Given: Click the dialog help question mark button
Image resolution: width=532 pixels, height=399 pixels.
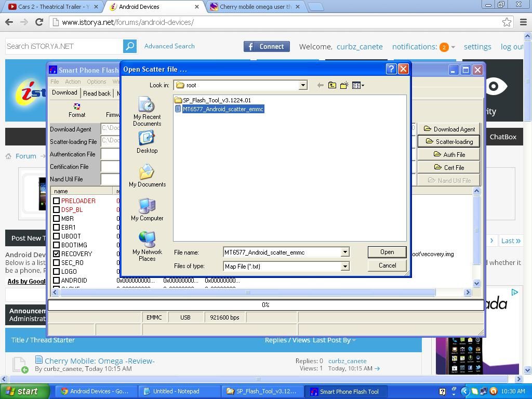Looking at the screenshot, I should (x=391, y=69).
